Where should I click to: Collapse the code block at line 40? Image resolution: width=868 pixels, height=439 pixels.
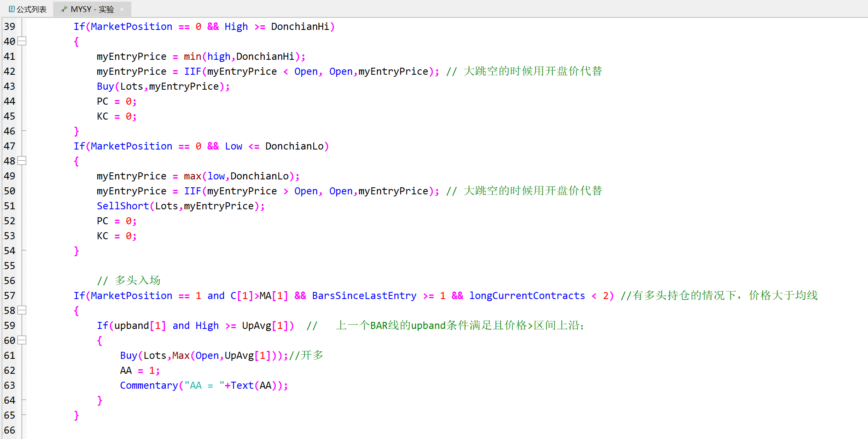tap(22, 41)
